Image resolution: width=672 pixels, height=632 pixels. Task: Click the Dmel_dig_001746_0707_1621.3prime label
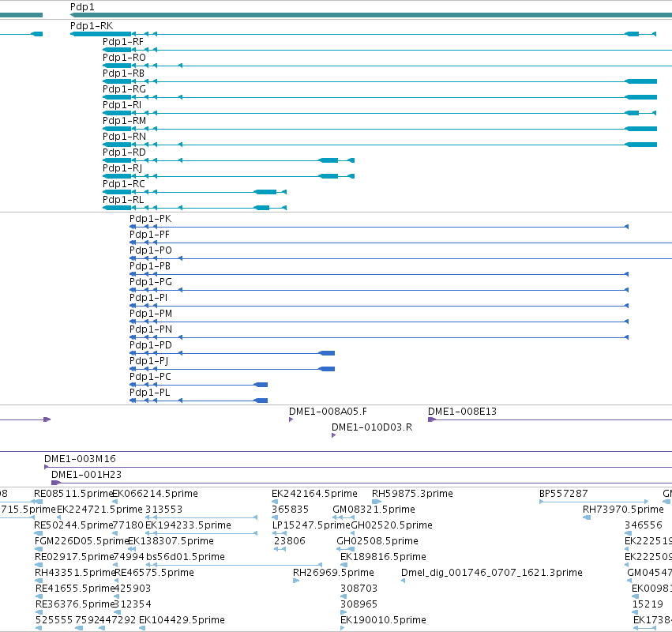pos(492,573)
